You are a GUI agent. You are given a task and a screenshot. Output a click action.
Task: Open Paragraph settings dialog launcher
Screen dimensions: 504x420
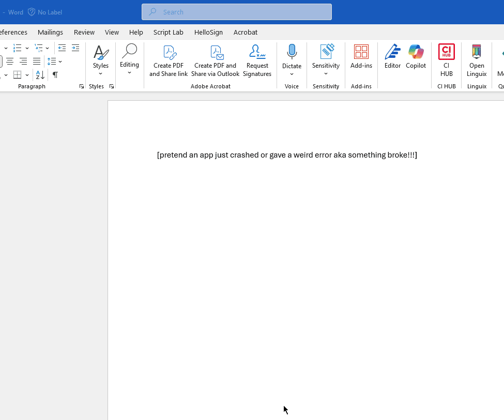(82, 86)
